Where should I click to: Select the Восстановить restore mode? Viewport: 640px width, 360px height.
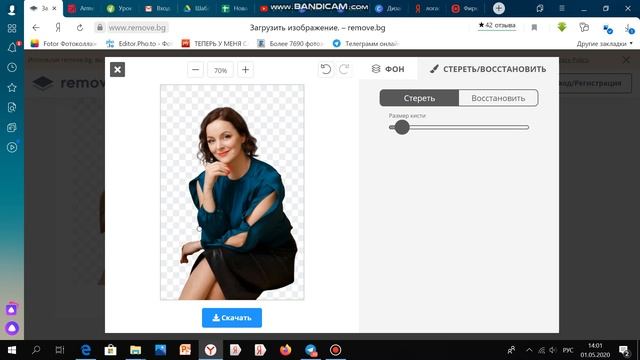point(498,98)
